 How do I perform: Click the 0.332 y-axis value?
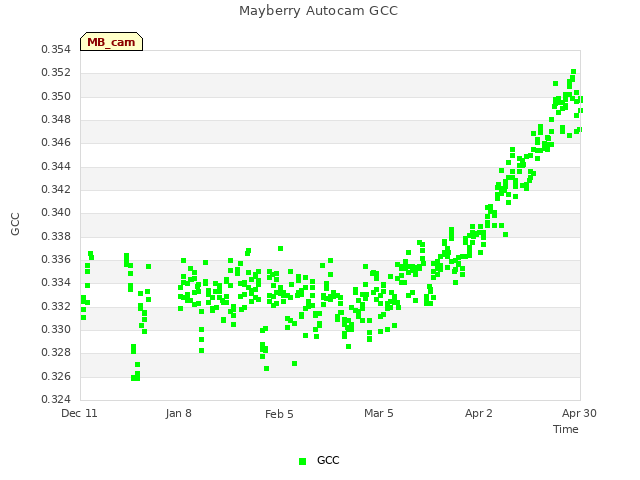56,306
